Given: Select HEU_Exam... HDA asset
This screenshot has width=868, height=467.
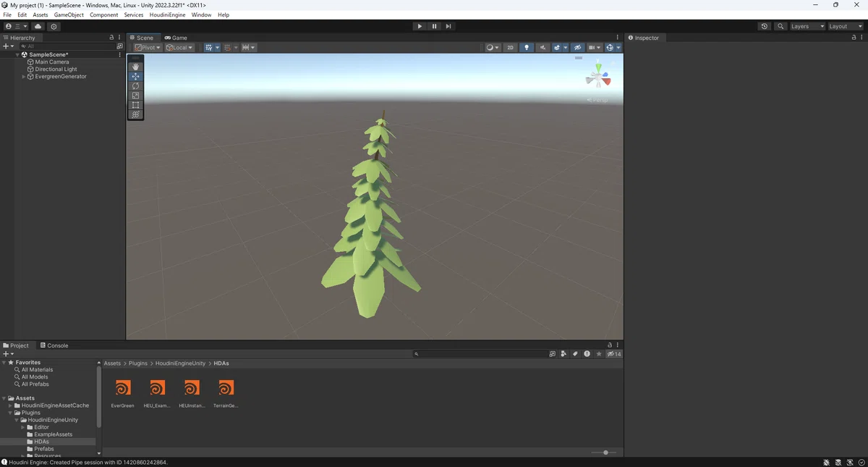Looking at the screenshot, I should (x=157, y=394).
